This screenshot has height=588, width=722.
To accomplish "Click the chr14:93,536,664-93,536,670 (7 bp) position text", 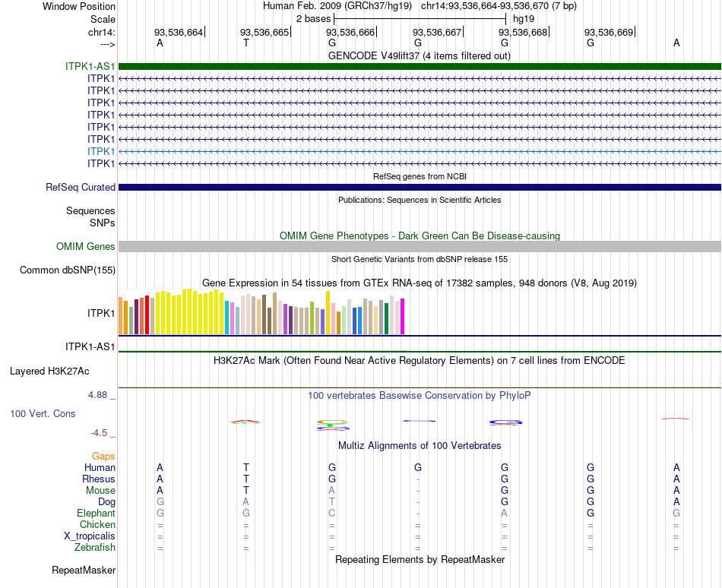I will point(499,6).
